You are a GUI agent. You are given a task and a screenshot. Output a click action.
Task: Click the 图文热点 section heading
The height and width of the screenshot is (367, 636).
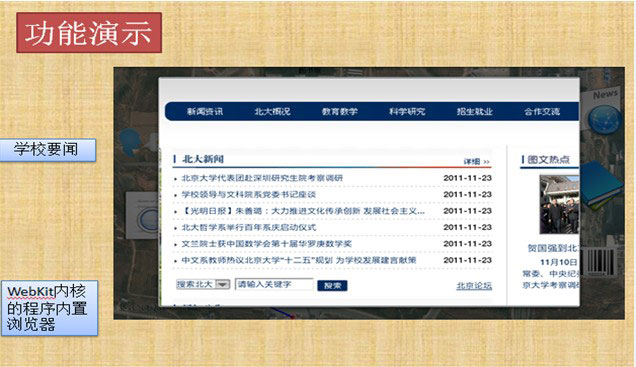tap(548, 160)
